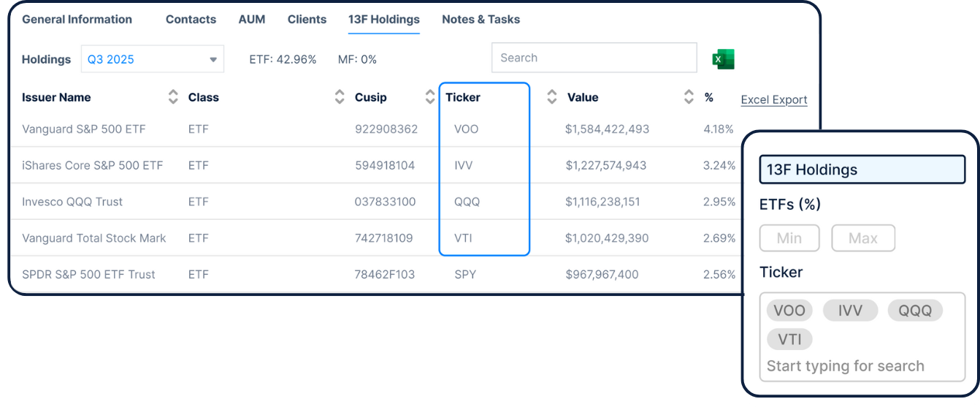Image resolution: width=980 pixels, height=407 pixels.
Task: Click the ETFs Max input box
Action: [x=863, y=238]
